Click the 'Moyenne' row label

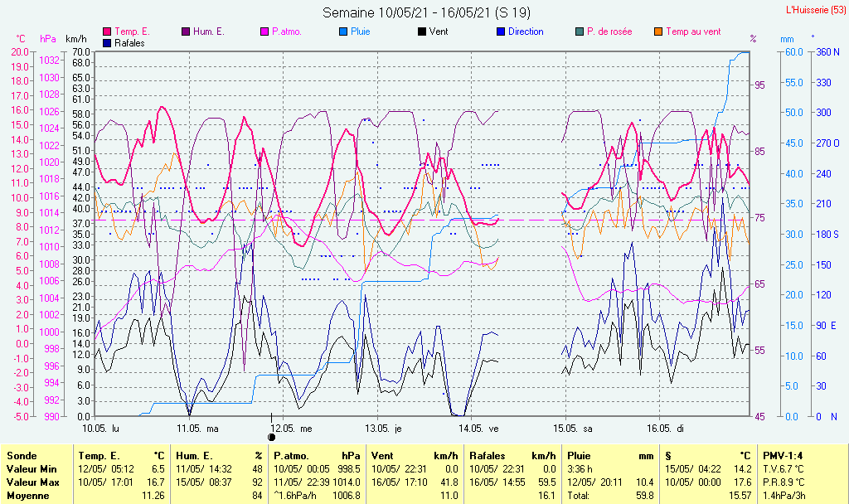click(27, 496)
